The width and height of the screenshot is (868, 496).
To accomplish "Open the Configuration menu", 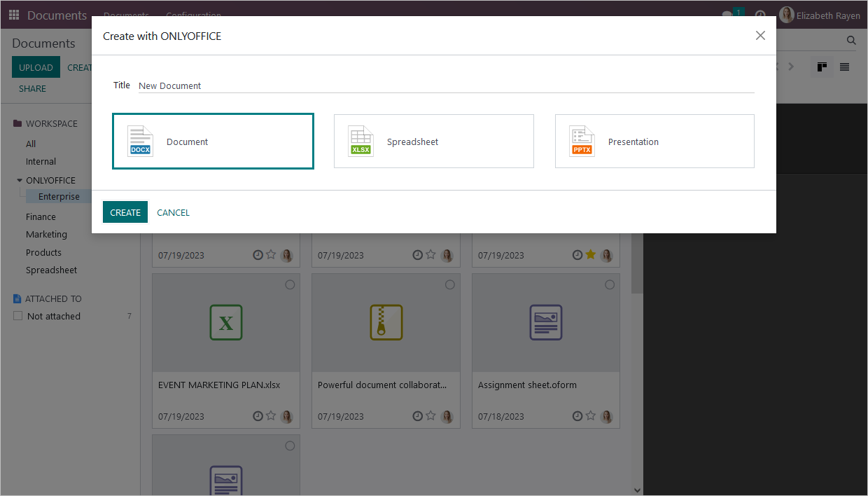I will point(193,15).
